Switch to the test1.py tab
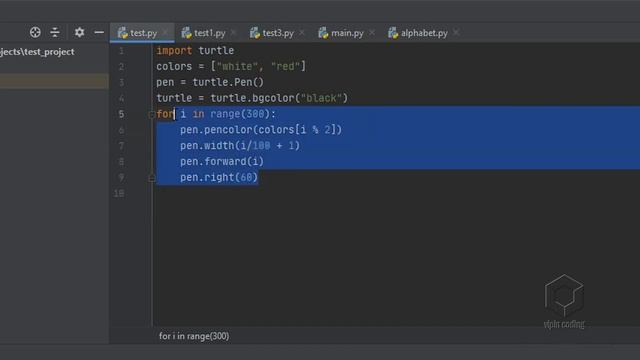640x360 pixels. (209, 33)
